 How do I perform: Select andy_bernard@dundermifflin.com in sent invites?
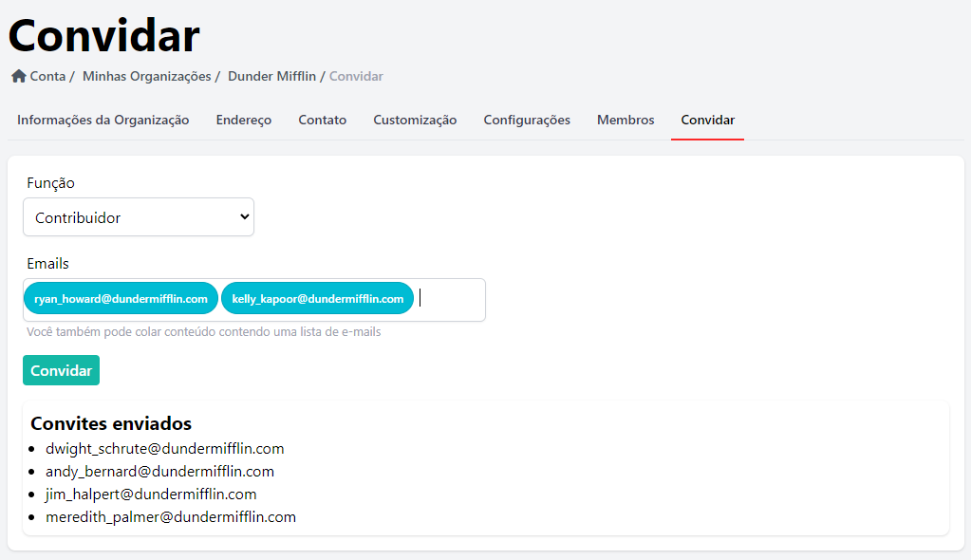coord(159,472)
